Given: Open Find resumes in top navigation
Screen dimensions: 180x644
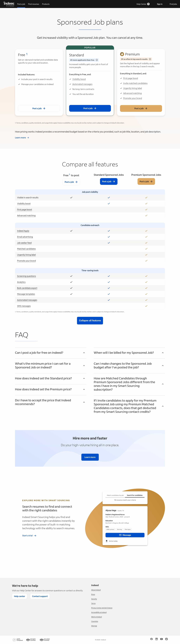Looking at the screenshot, I should tap(34, 4).
